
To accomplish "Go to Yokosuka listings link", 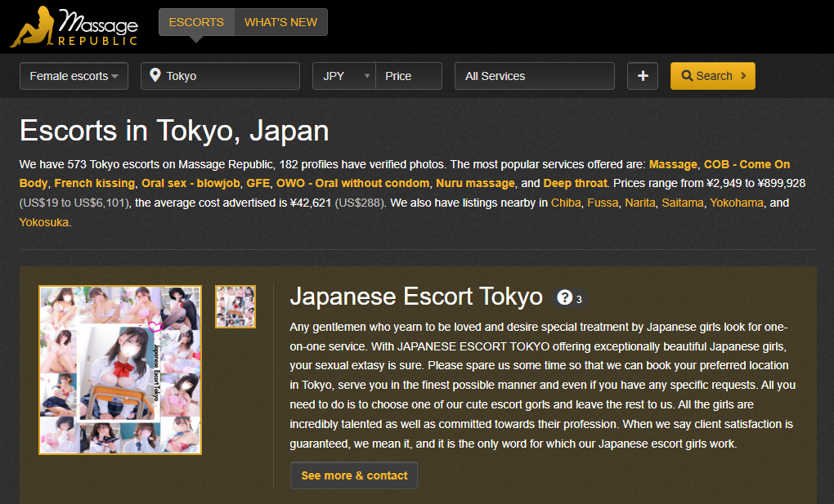I will [44, 223].
